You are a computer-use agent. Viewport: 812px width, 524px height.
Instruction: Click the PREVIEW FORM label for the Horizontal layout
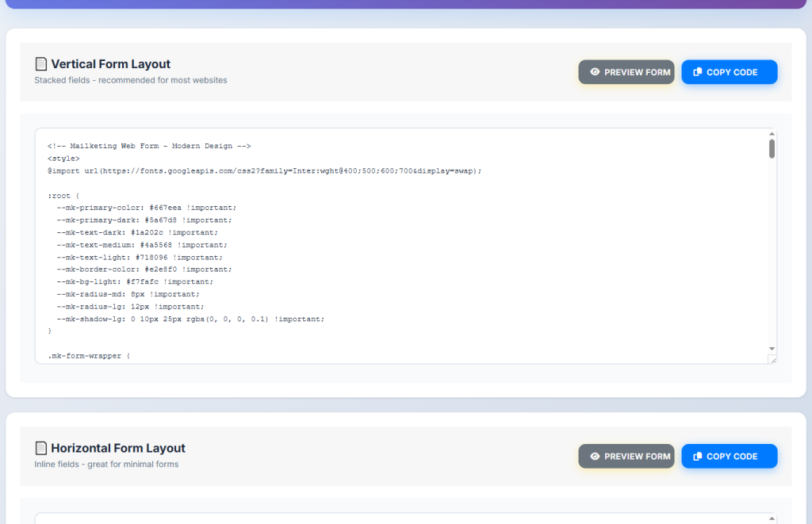637,457
